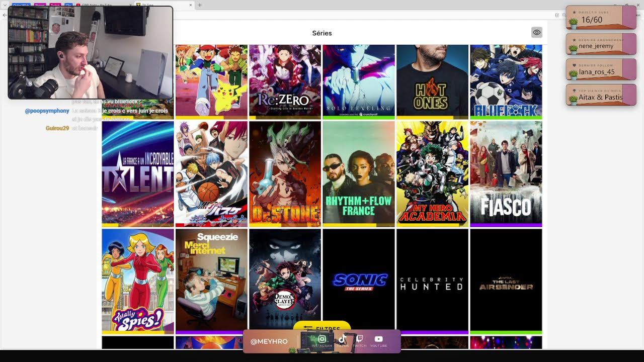644x362 pixels.
Task: Click the lana_ros_45 latest follower name
Action: coord(597,72)
